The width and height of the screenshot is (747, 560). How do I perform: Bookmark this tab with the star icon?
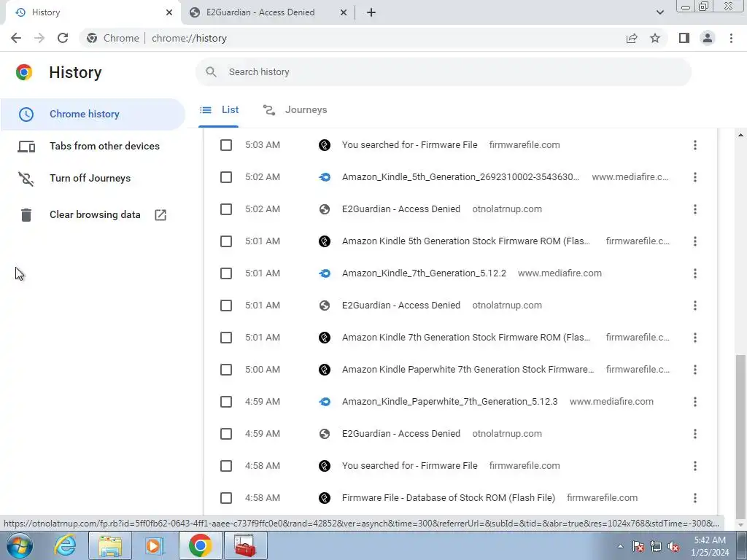click(x=655, y=38)
